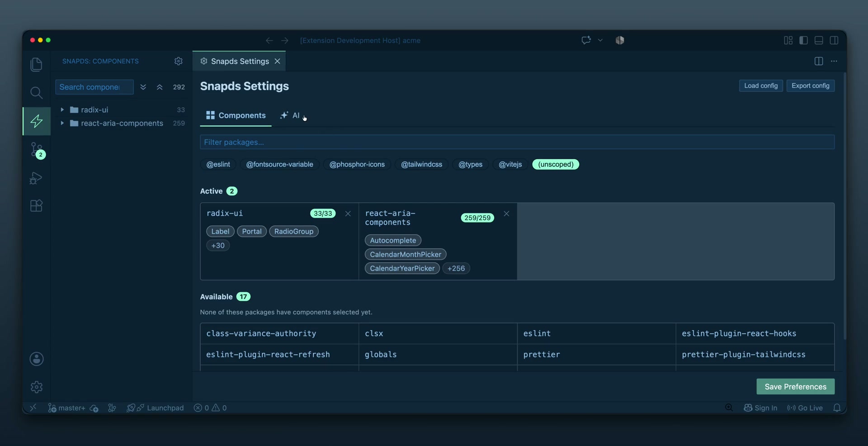Toggle the (unscoped) scope filter

click(556, 164)
